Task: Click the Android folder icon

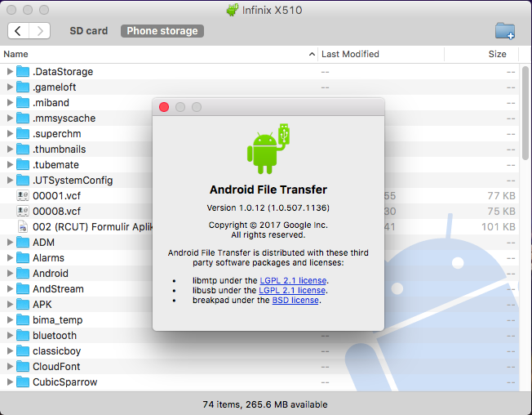Action: click(x=23, y=274)
